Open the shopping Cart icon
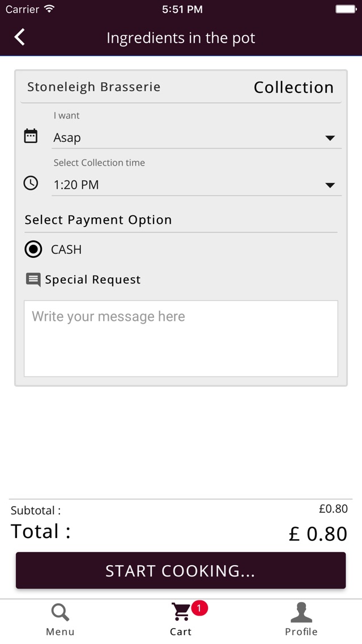362x644 pixels. [x=181, y=612]
